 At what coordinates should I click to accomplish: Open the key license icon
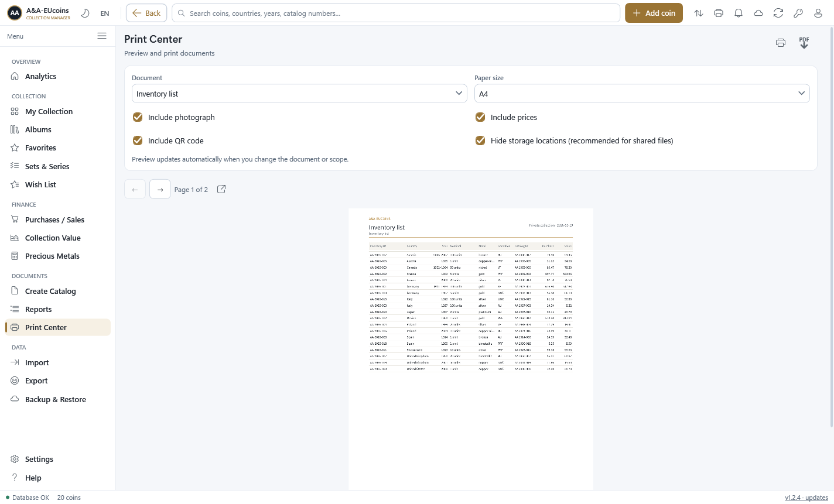[x=798, y=13]
